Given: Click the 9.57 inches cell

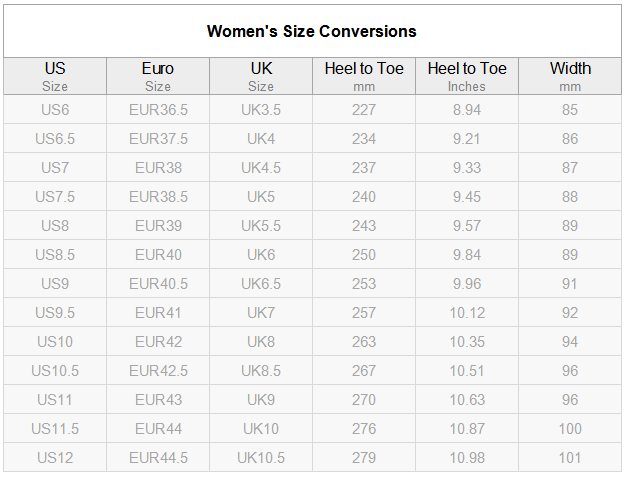Looking at the screenshot, I should (x=467, y=226).
